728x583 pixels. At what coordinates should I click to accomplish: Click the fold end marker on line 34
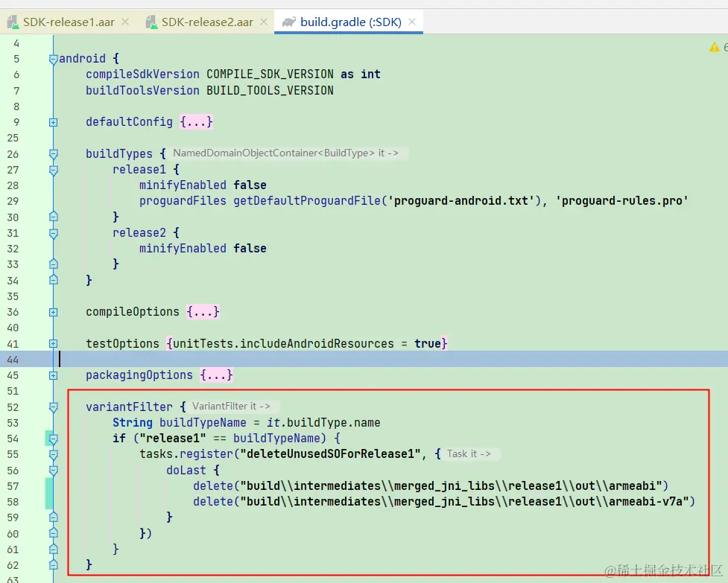point(54,280)
